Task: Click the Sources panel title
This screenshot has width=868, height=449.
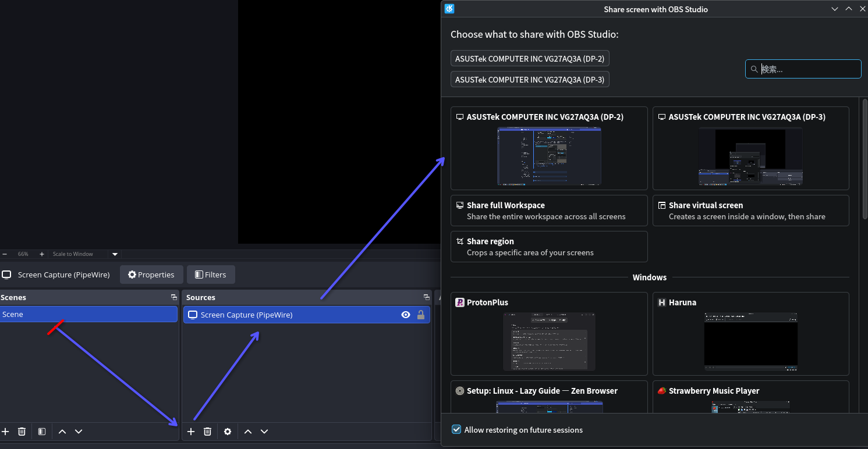Action: click(x=201, y=297)
